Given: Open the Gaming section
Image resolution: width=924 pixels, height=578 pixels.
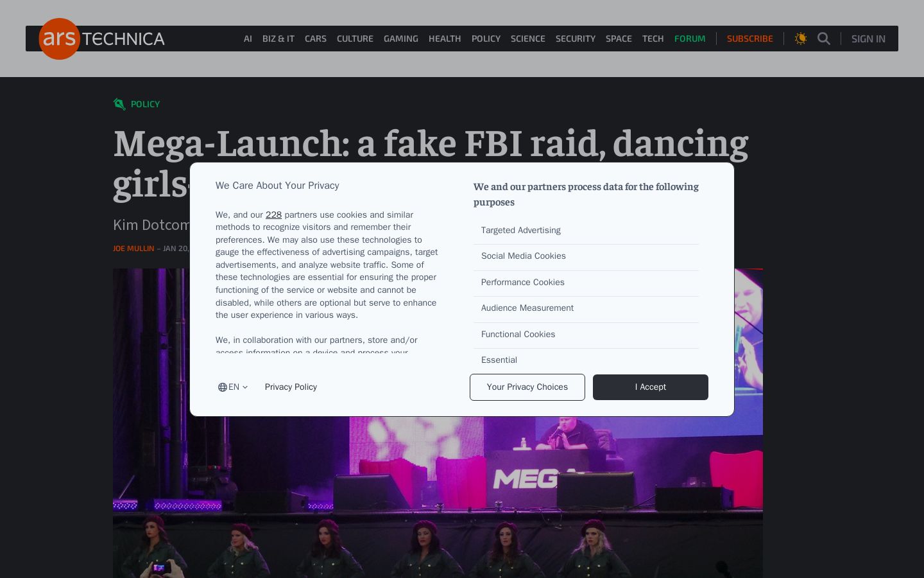Looking at the screenshot, I should pyautogui.click(x=401, y=39).
